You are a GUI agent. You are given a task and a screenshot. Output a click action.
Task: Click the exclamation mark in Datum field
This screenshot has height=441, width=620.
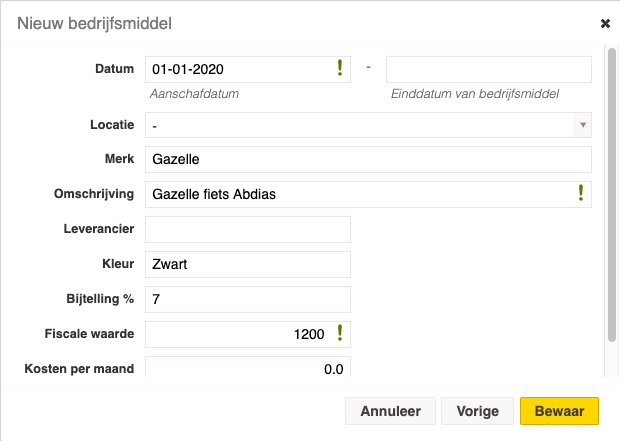tap(340, 68)
